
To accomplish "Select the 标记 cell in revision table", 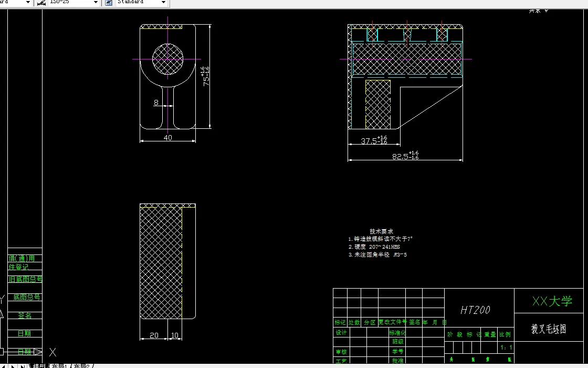I will tap(340, 322).
